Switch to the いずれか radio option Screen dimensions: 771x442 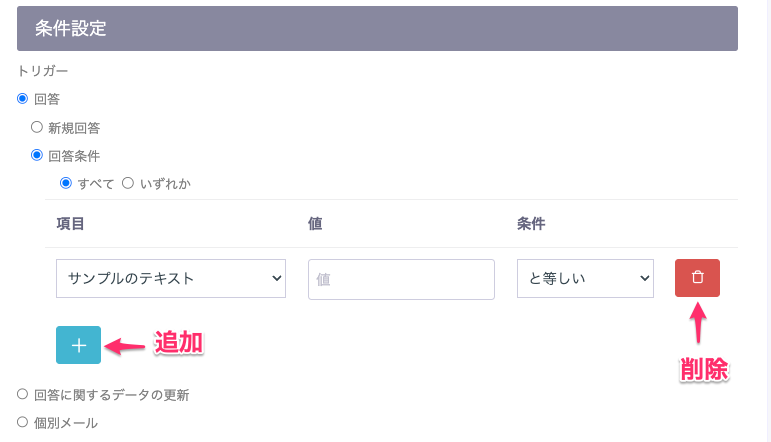click(x=128, y=183)
